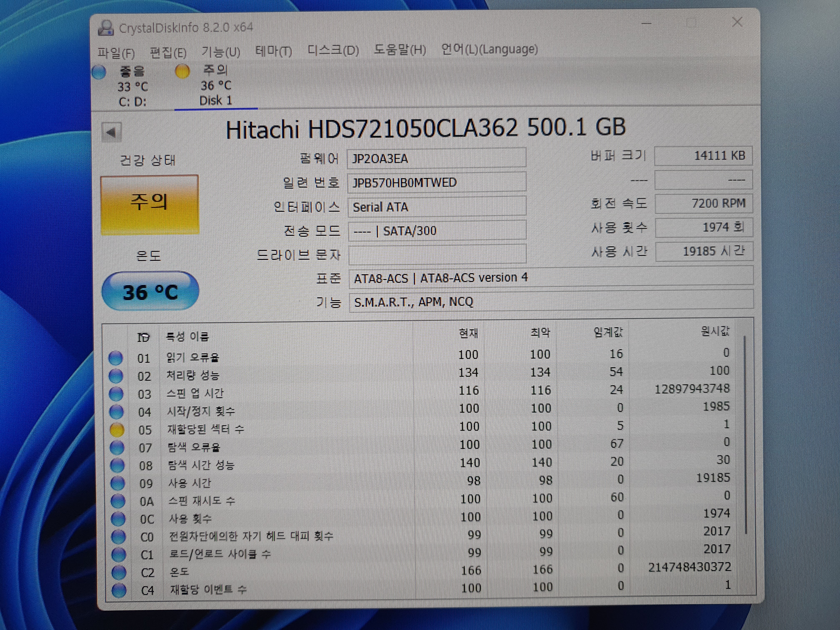Viewport: 840px width, 630px height.
Task: Click the blue good-status disk indicator
Action: (99, 72)
